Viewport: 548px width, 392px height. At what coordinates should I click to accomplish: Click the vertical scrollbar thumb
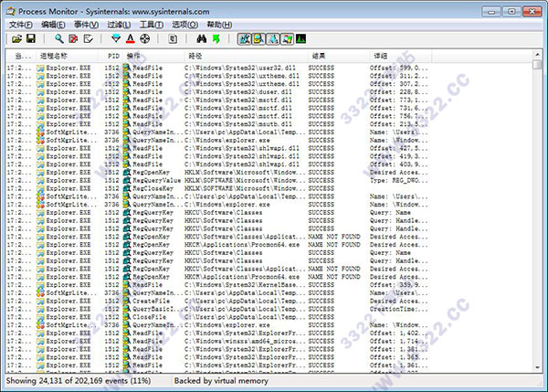(537, 64)
